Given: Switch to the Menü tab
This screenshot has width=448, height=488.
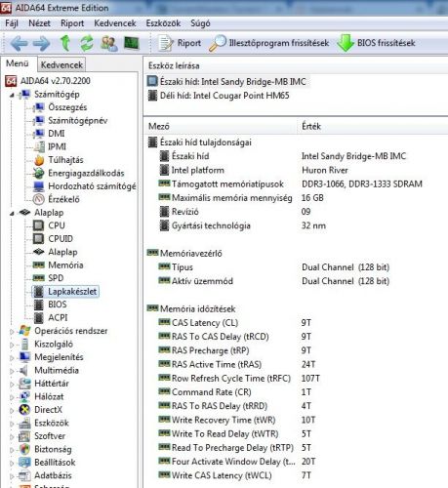Looking at the screenshot, I should pos(18,63).
